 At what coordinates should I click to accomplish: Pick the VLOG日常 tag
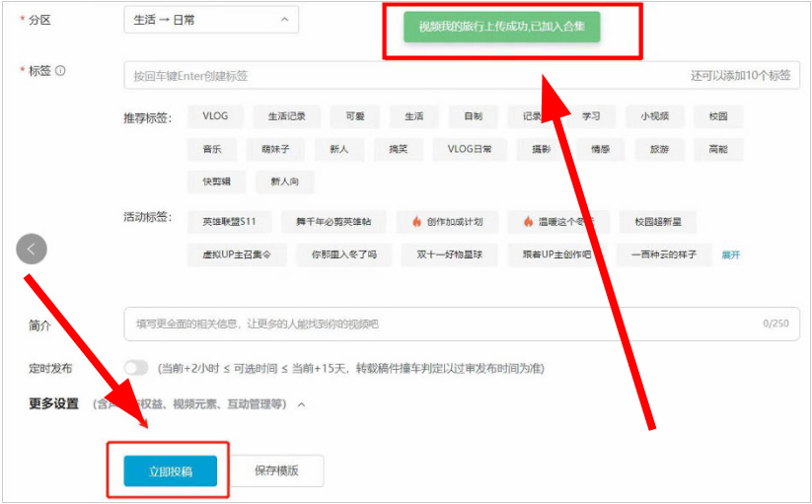pyautogui.click(x=470, y=149)
